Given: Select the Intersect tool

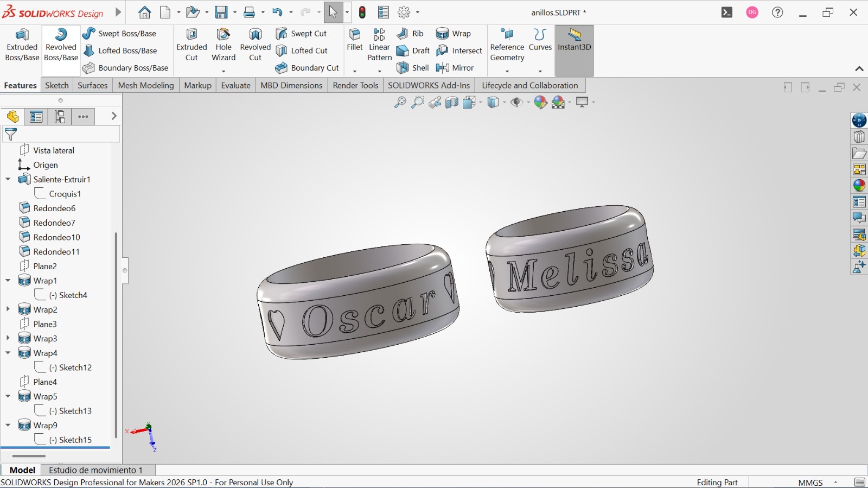Looking at the screenshot, I should click(x=459, y=50).
